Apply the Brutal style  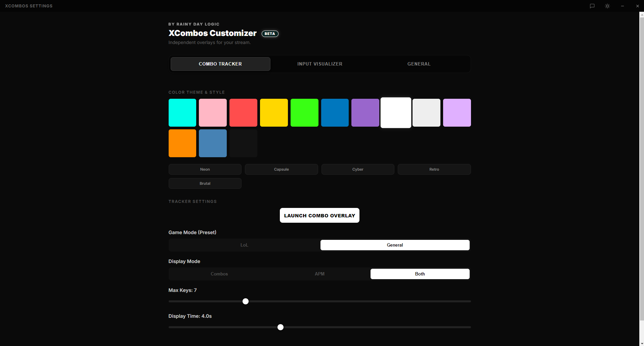click(x=205, y=183)
